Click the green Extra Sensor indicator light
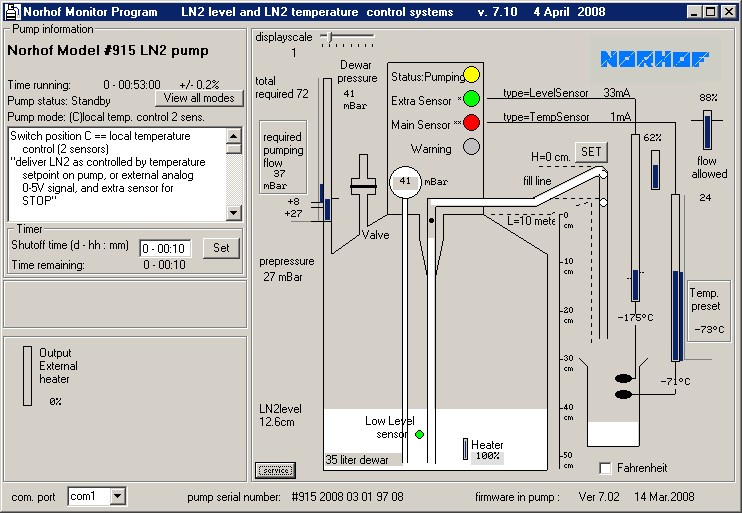Screen dimensions: 742x513 (471, 98)
